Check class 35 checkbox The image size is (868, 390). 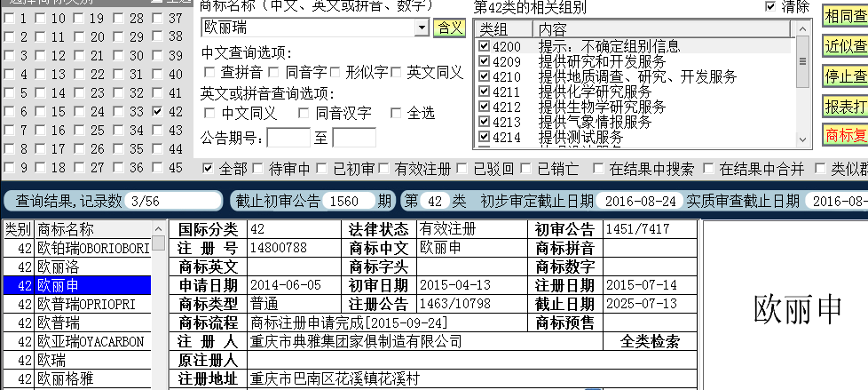pyautogui.click(x=118, y=149)
